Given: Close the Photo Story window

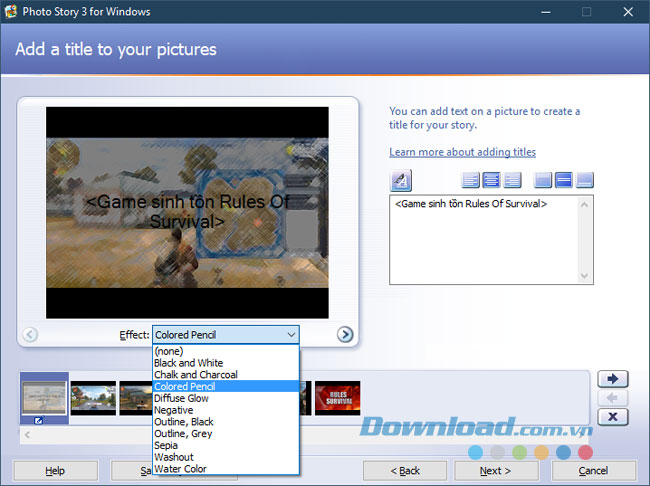Looking at the screenshot, I should click(628, 12).
